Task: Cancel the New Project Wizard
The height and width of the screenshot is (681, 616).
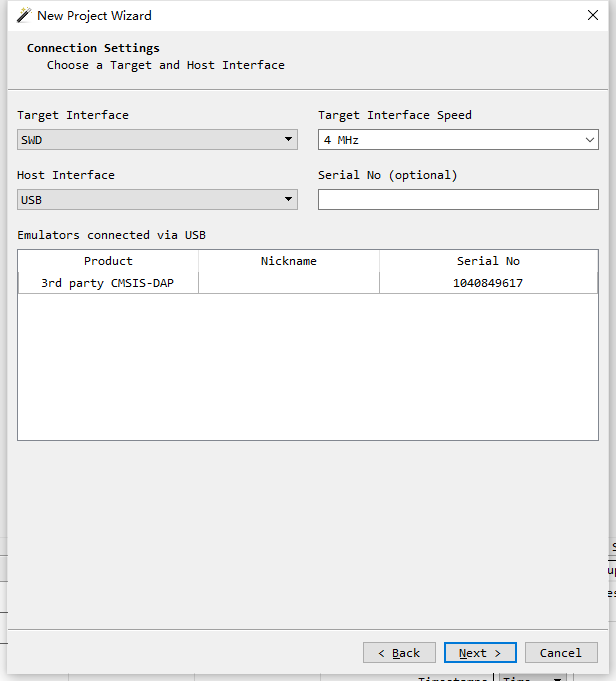Action: 561,653
